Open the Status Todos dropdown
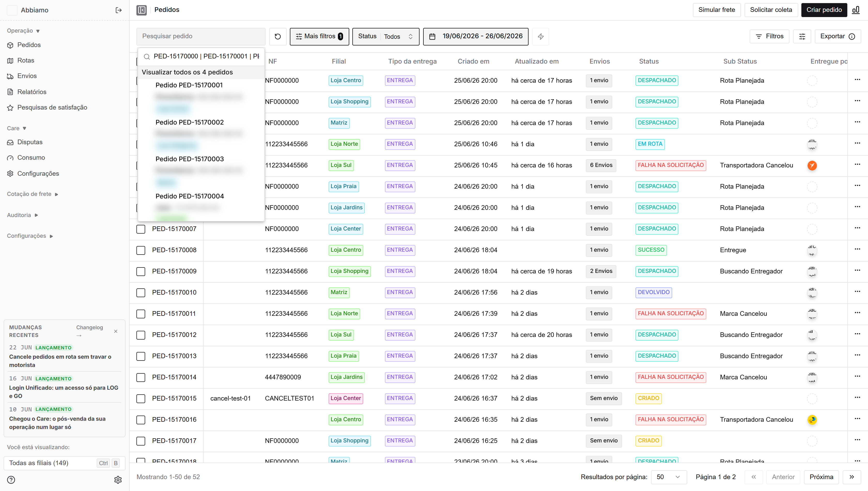Image resolution: width=868 pixels, height=491 pixels. click(386, 36)
